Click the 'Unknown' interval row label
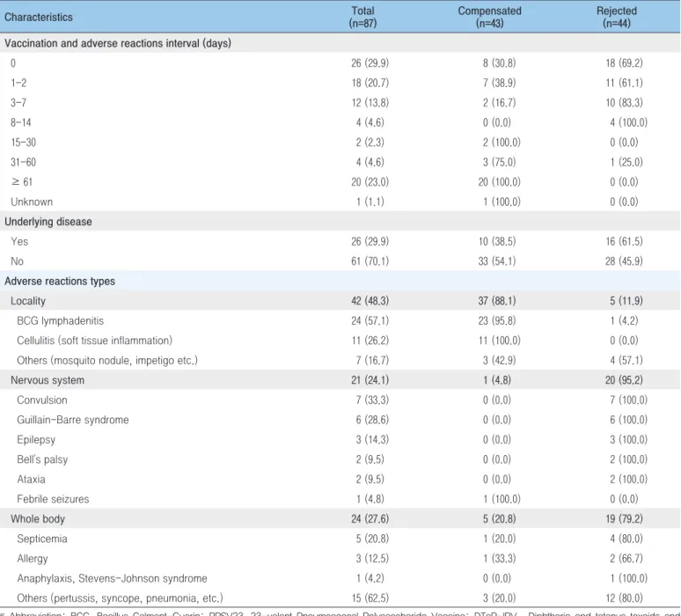 pyautogui.click(x=32, y=202)
